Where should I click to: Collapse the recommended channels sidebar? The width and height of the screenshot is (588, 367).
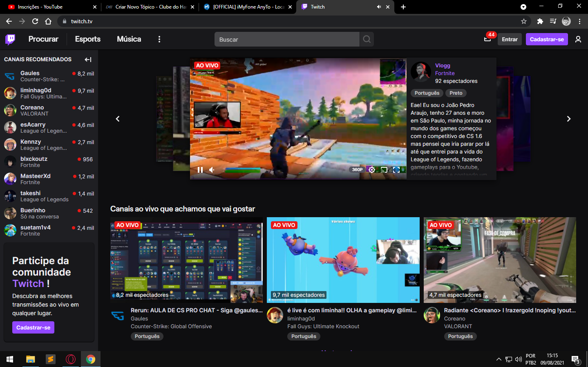88,60
